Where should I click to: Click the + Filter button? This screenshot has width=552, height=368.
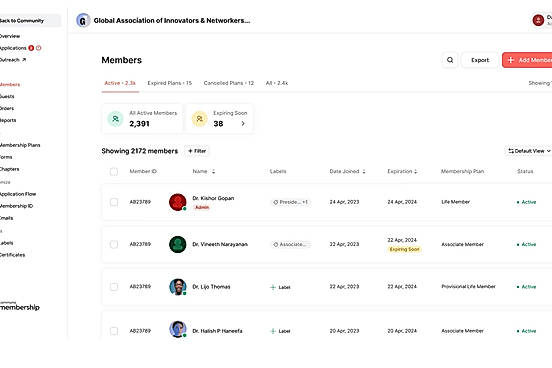(x=197, y=151)
